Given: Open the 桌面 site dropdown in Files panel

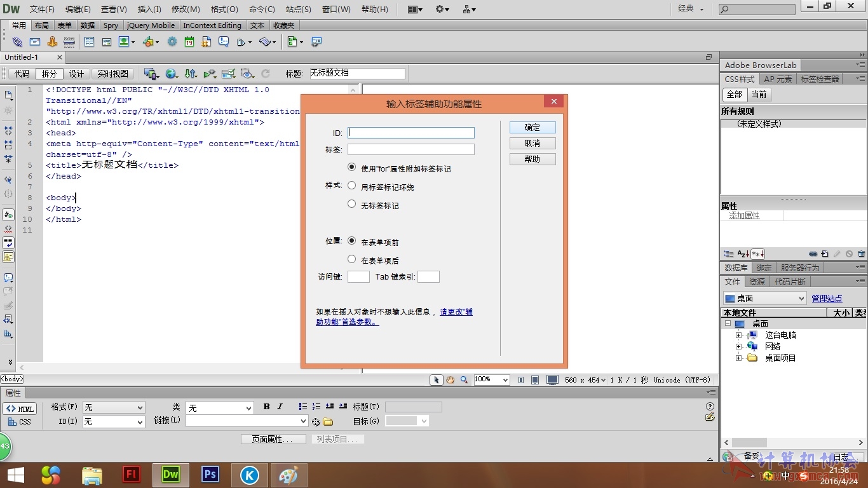Looking at the screenshot, I should pyautogui.click(x=765, y=298).
